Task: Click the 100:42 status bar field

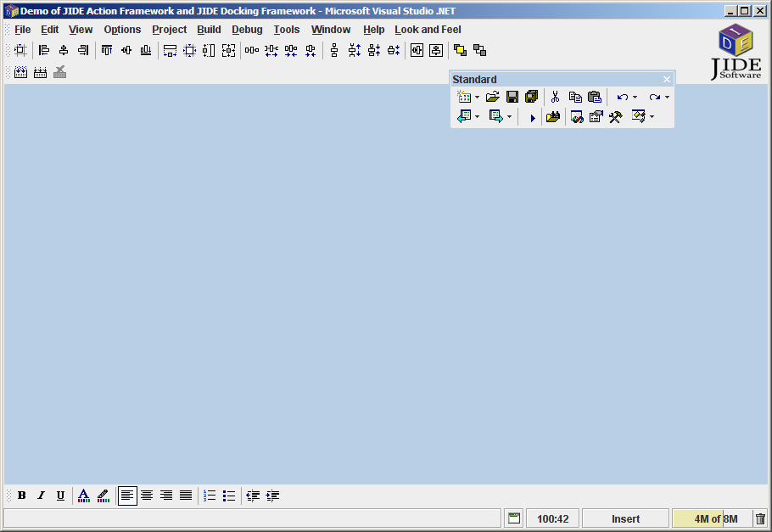Action: coord(552,518)
